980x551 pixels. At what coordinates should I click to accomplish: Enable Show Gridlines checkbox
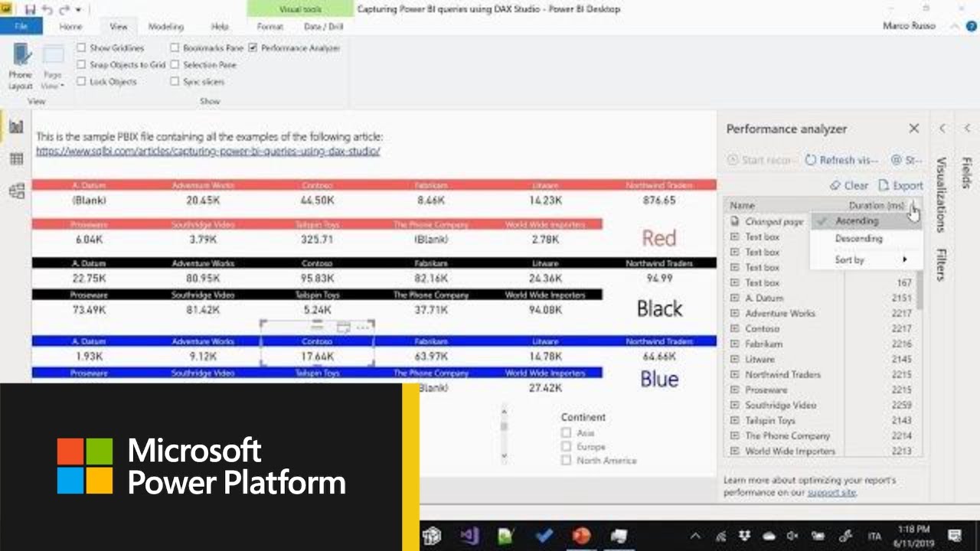(81, 47)
